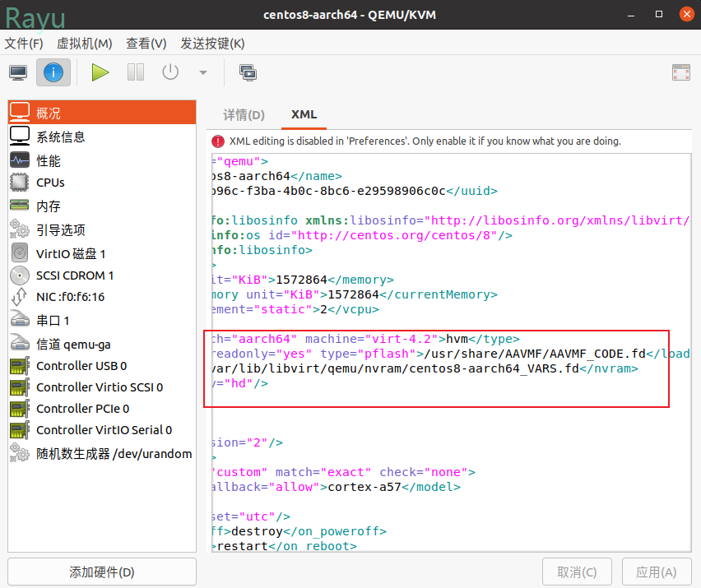Open the 发送按键(K) menu
Image resolution: width=701 pixels, height=588 pixels.
pos(212,44)
